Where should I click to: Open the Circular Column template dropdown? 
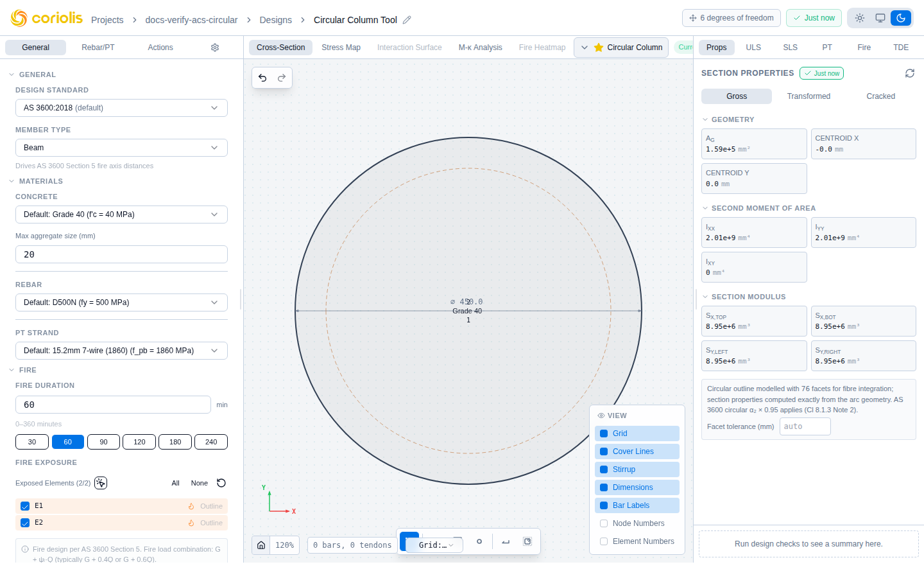(x=621, y=48)
